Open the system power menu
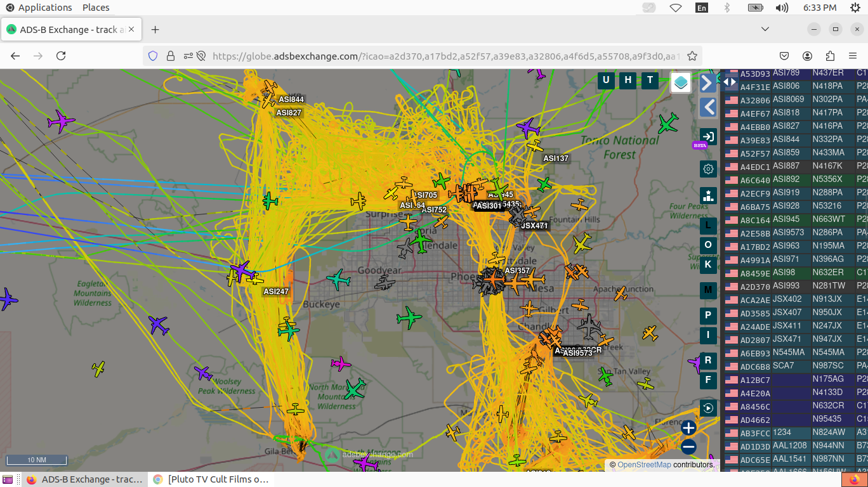The width and height of the screenshot is (868, 487). pyautogui.click(x=855, y=8)
